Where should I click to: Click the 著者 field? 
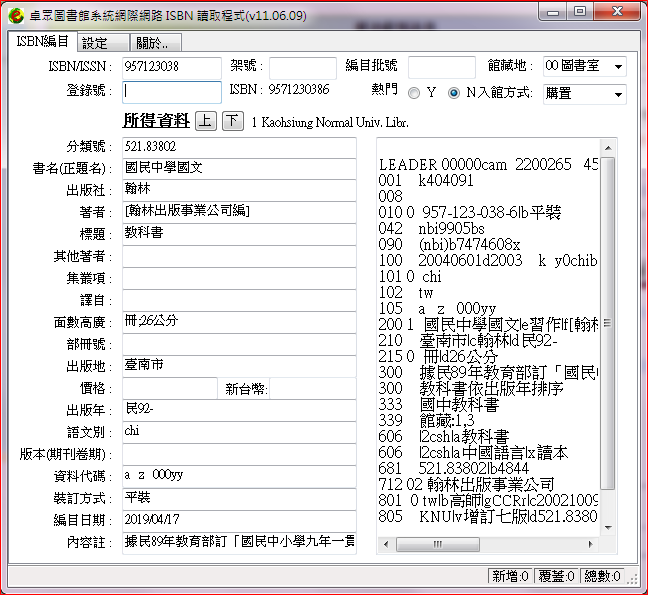239,212
